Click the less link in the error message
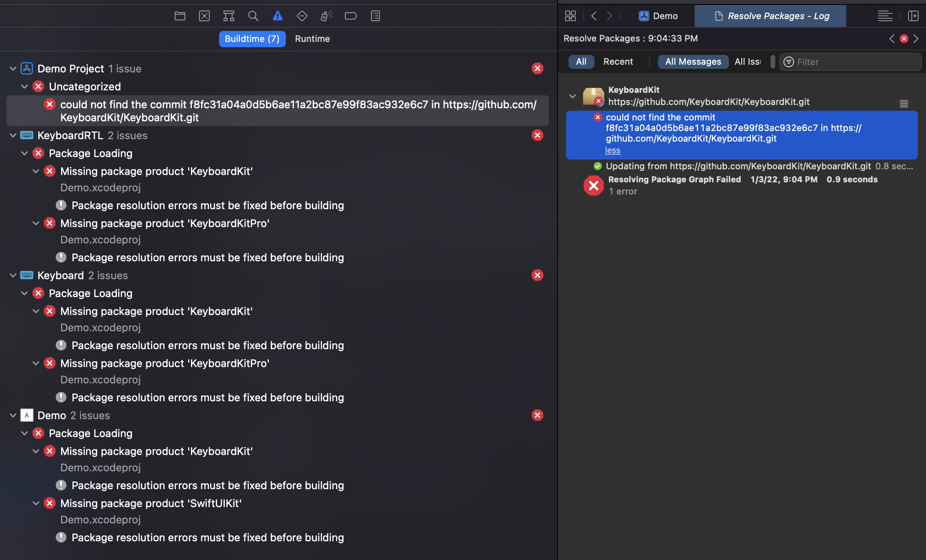926x560 pixels. point(612,150)
